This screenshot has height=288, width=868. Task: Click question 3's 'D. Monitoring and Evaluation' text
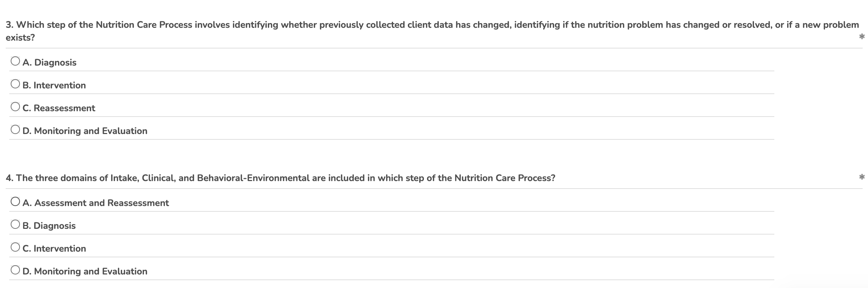point(85,131)
